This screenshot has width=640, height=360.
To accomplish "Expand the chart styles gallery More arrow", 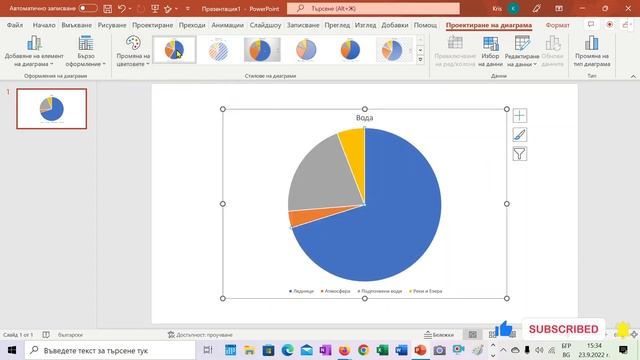I will (x=420, y=60).
